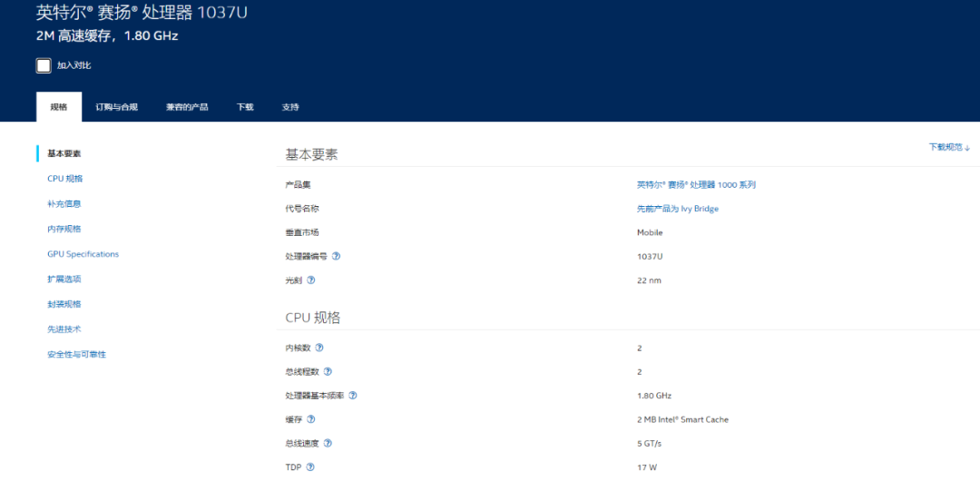Click the question mark beside 总线程数
Image resolution: width=980 pixels, height=481 pixels.
tap(328, 371)
